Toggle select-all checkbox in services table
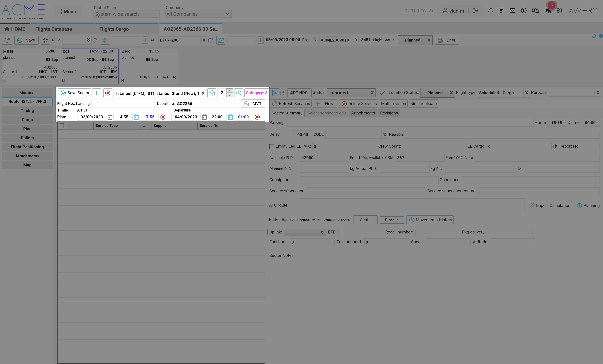 (61, 126)
